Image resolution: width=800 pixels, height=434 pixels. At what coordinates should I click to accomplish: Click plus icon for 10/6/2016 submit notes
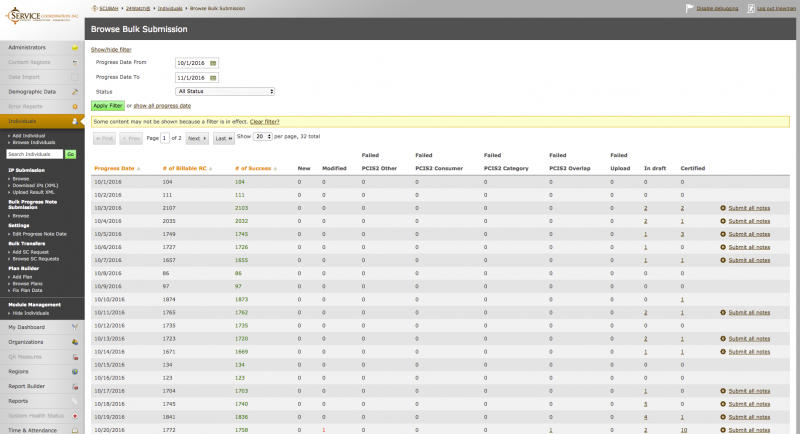[723, 247]
